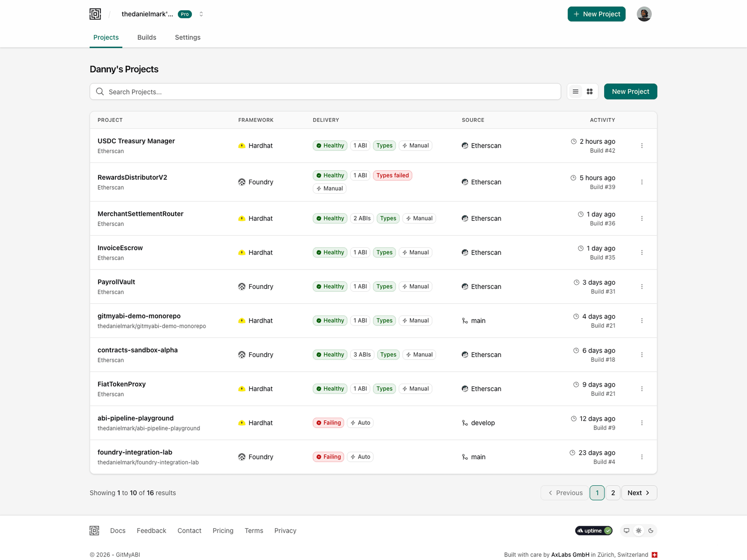Open the Privacy footer link

point(285,531)
